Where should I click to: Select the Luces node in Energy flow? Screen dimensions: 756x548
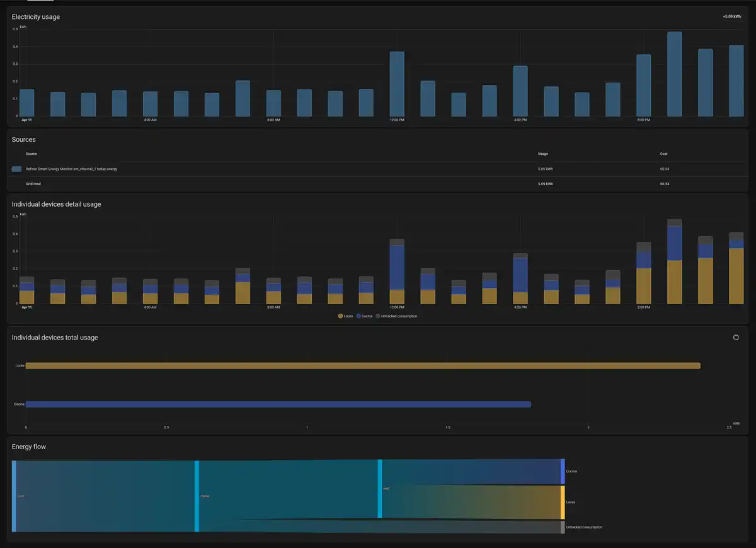(563, 502)
